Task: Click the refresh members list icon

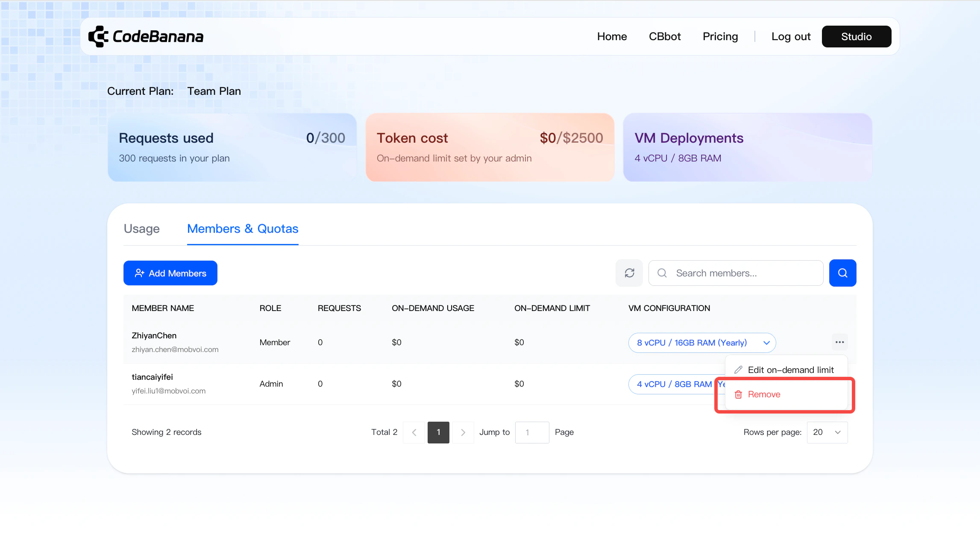Action: tap(629, 273)
